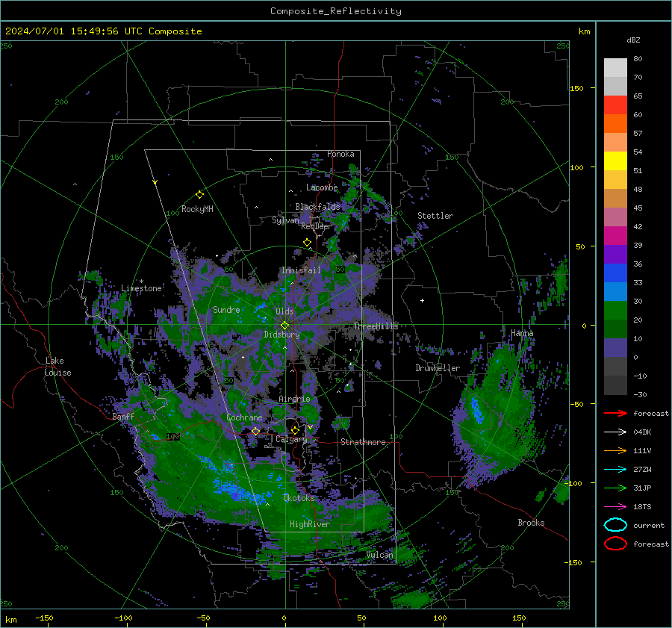The width and height of the screenshot is (672, 628).
Task: Click the yellow diamond marker below RedDeer
Action: (x=308, y=243)
